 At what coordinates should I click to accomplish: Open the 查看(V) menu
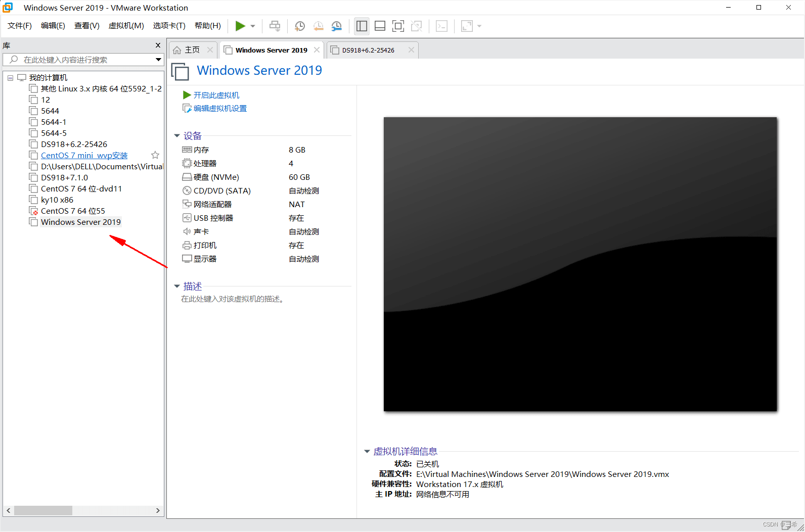pyautogui.click(x=86, y=26)
